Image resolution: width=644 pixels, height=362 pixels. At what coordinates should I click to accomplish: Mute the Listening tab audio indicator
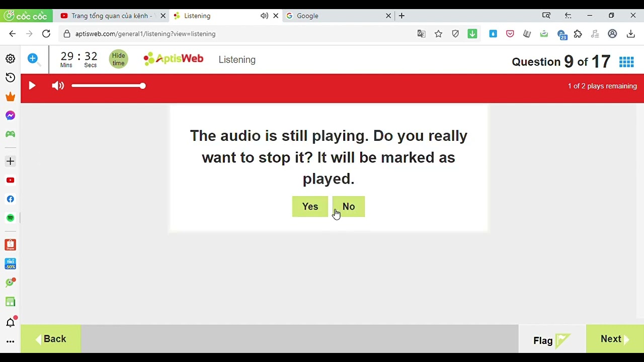[264, 16]
